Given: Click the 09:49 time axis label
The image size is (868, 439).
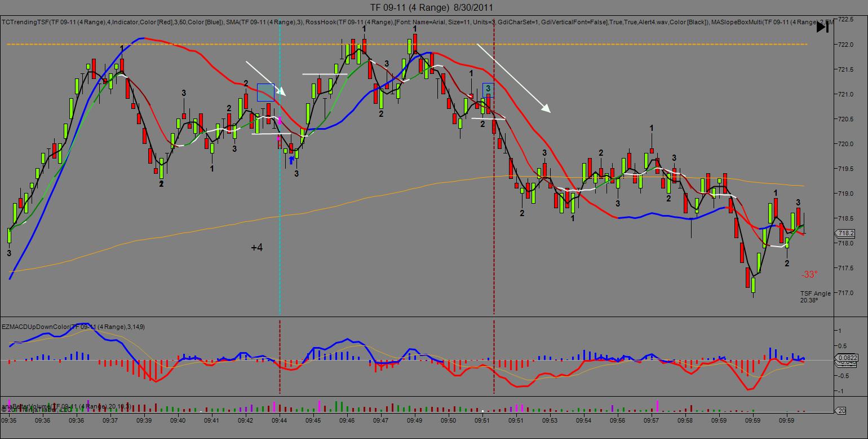Looking at the screenshot, I should pyautogui.click(x=415, y=420).
